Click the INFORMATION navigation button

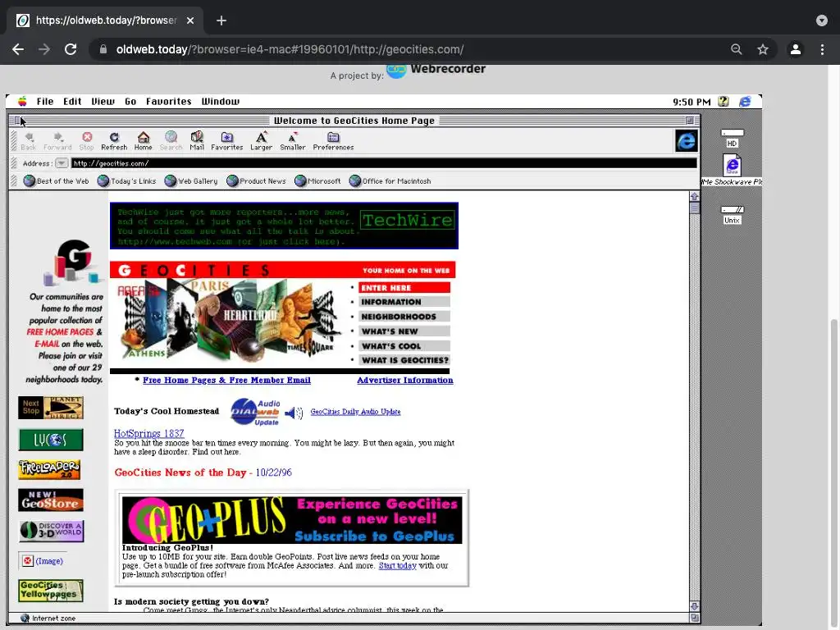coord(404,302)
